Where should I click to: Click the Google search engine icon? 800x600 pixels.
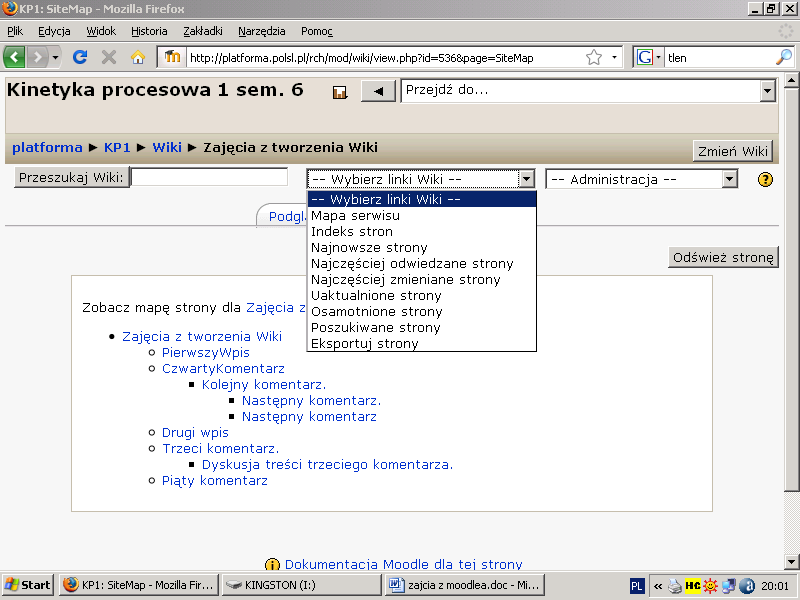click(644, 57)
